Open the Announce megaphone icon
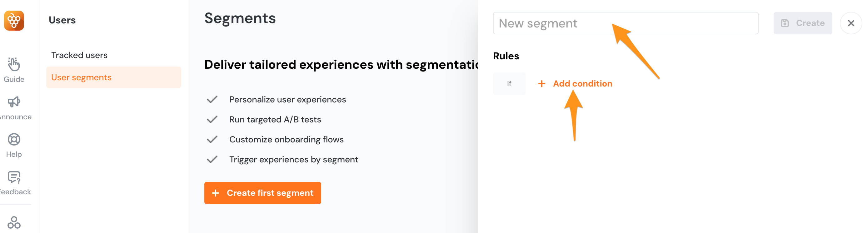Screen dimensions: 868x233 (x=14, y=102)
